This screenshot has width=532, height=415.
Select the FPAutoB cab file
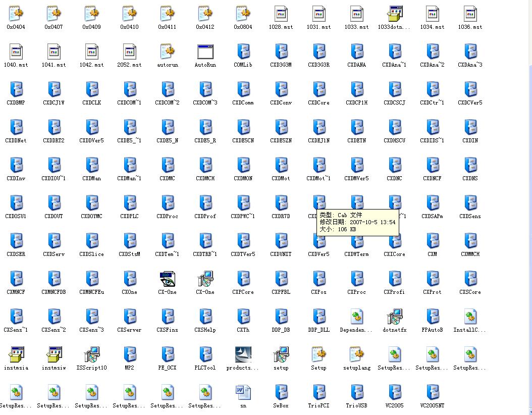pyautogui.click(x=433, y=317)
